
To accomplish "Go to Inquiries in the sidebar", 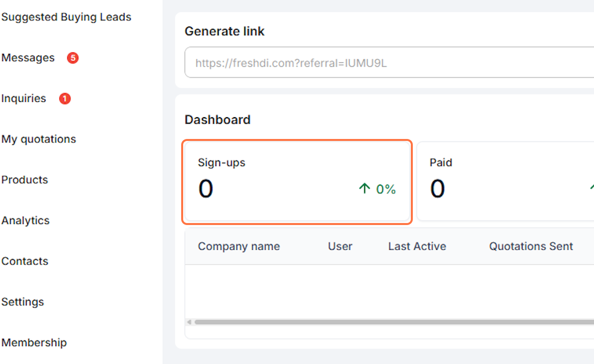I will point(24,98).
